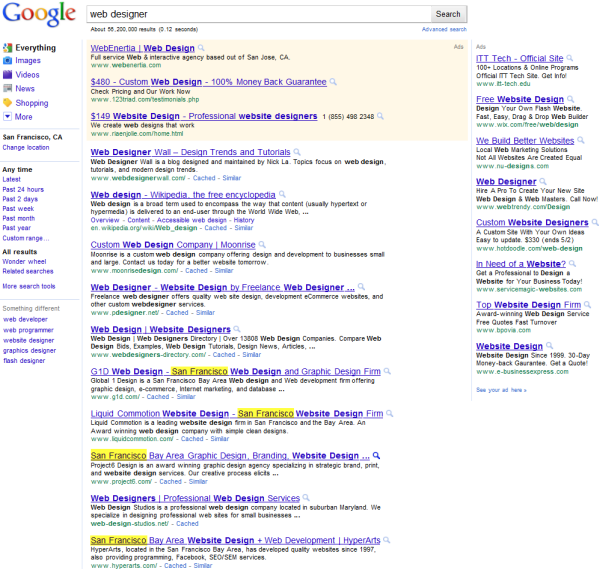Click the Everything search icon in sidebar
Image resolution: width=600 pixels, height=569 pixels.
tap(7, 48)
